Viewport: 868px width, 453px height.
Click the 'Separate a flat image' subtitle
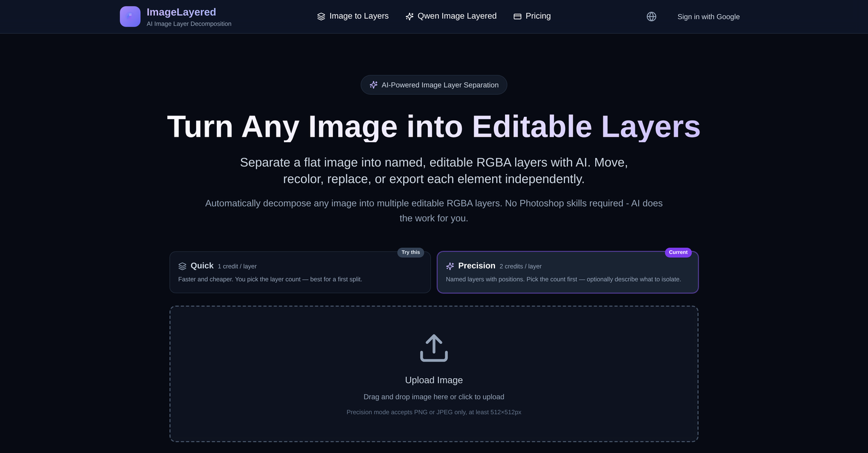434,170
